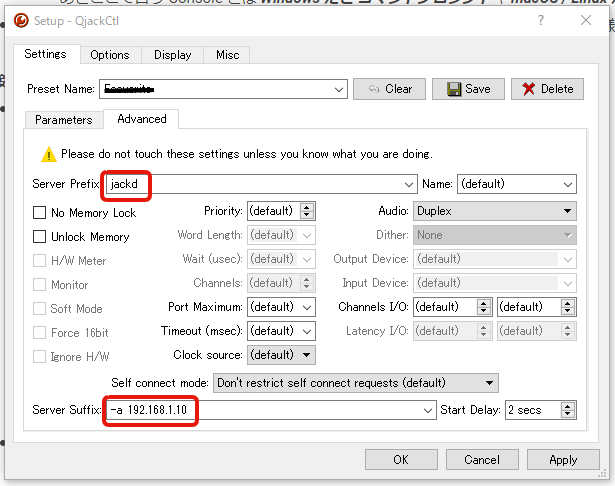This screenshot has width=615, height=486.
Task: Click the second Channels I/O spinner
Action: [x=568, y=307]
